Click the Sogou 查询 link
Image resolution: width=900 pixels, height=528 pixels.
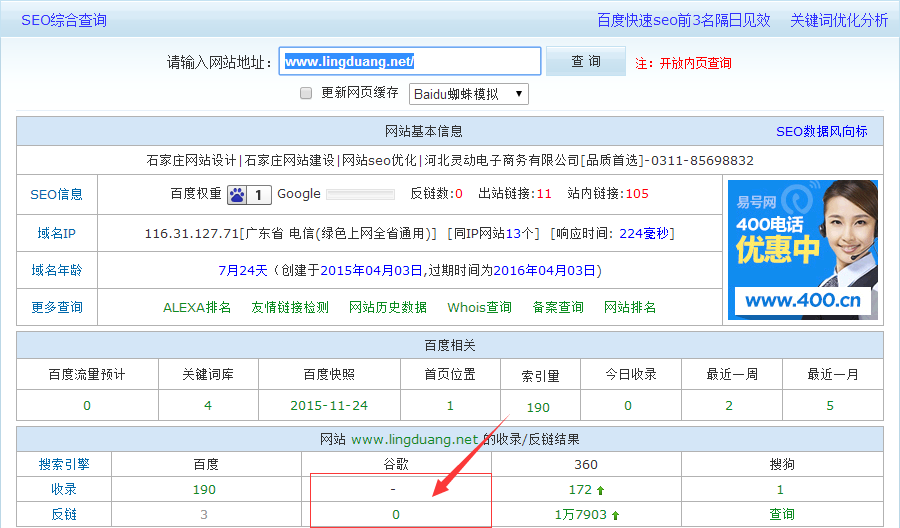[782, 514]
